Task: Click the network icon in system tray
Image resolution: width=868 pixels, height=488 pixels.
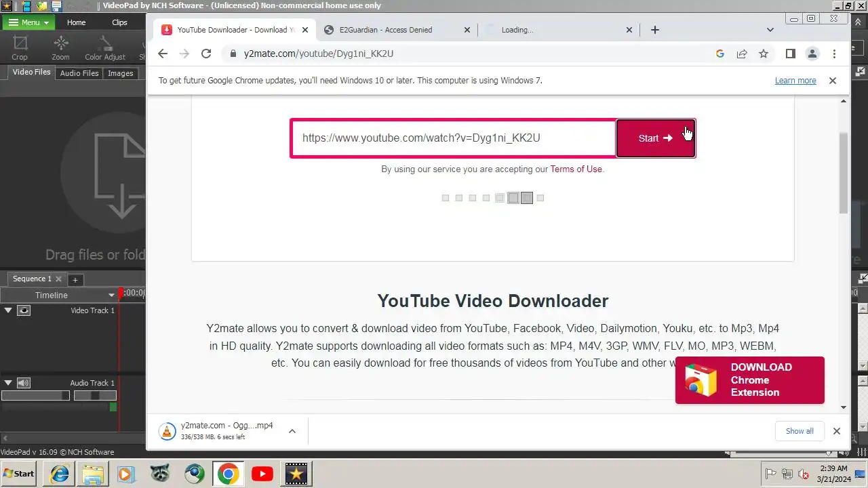Action: (787, 474)
